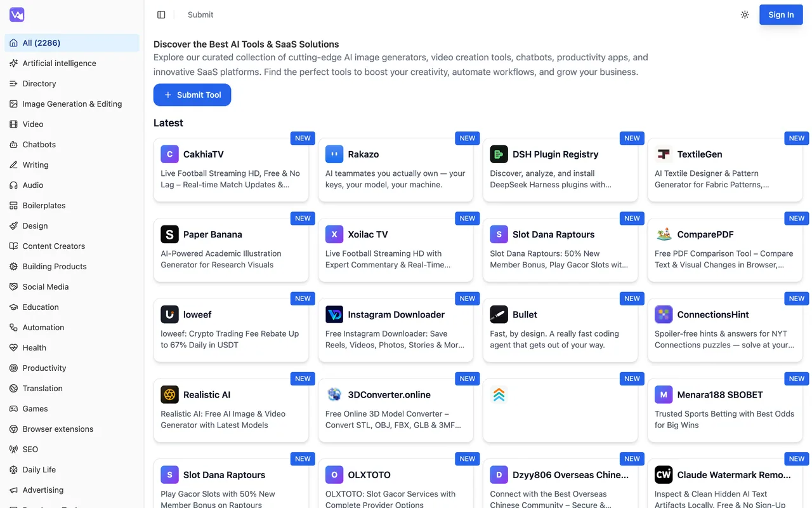The image size is (812, 508).
Task: Click the Xoilac TV logo icon
Action: point(334,234)
